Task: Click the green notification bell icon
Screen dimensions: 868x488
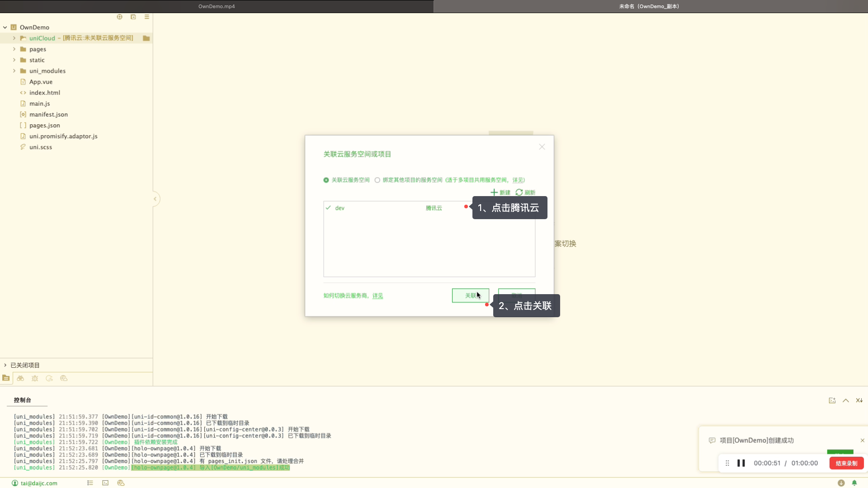Action: click(854, 483)
